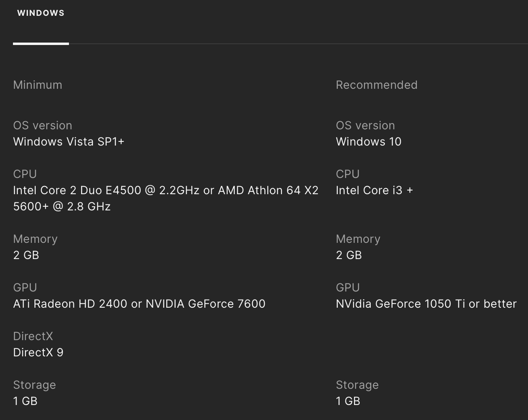Click the ATi Radeon HD 2400 text
Screen dimensions: 528x420
point(70,304)
